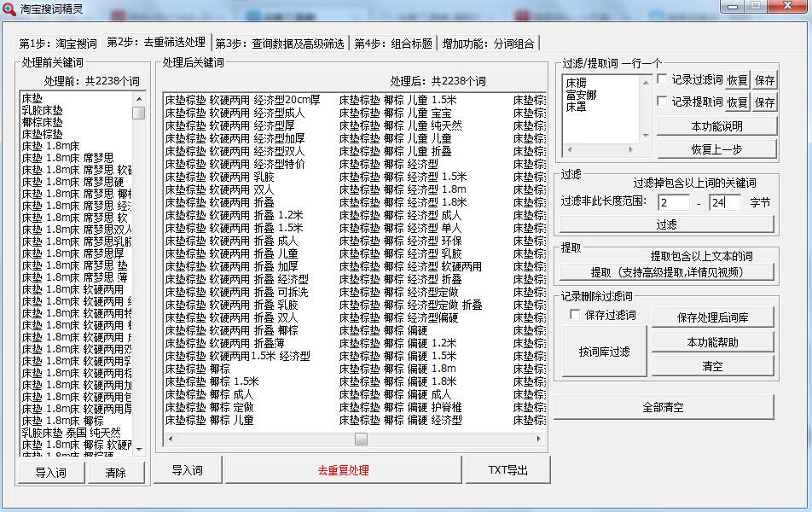
Task: Select 床垫棕垫 软硬两用 经济型20cm厚 row
Action: [x=243, y=100]
